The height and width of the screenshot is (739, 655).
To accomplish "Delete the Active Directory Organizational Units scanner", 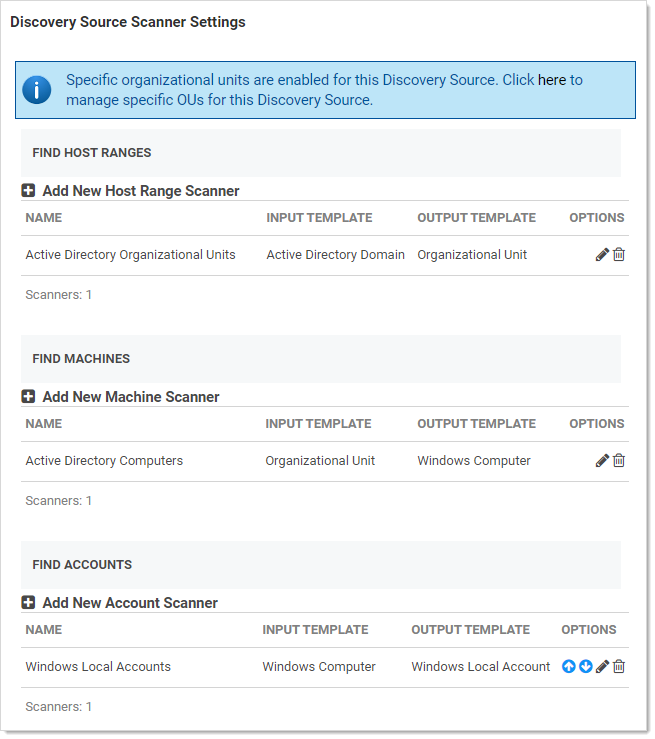I will click(x=619, y=255).
